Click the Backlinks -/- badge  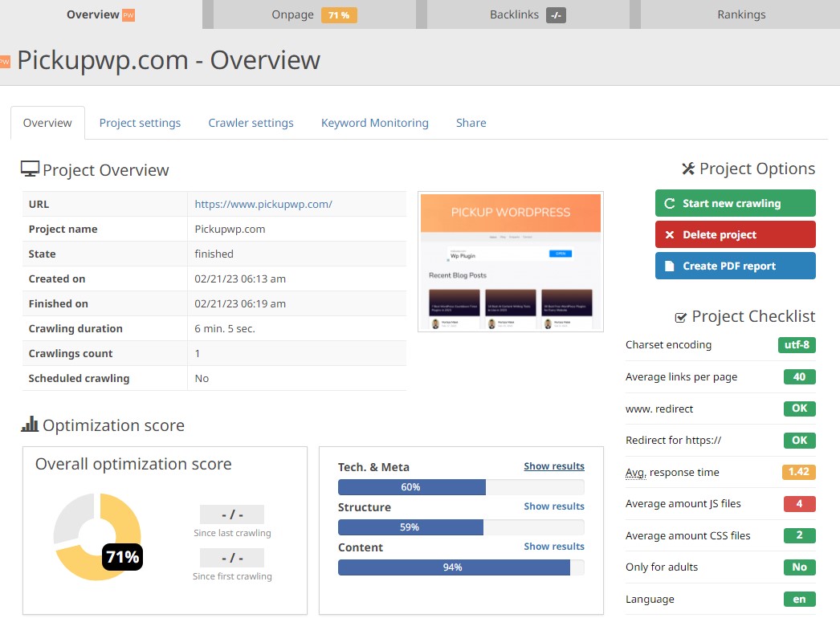[x=556, y=15]
